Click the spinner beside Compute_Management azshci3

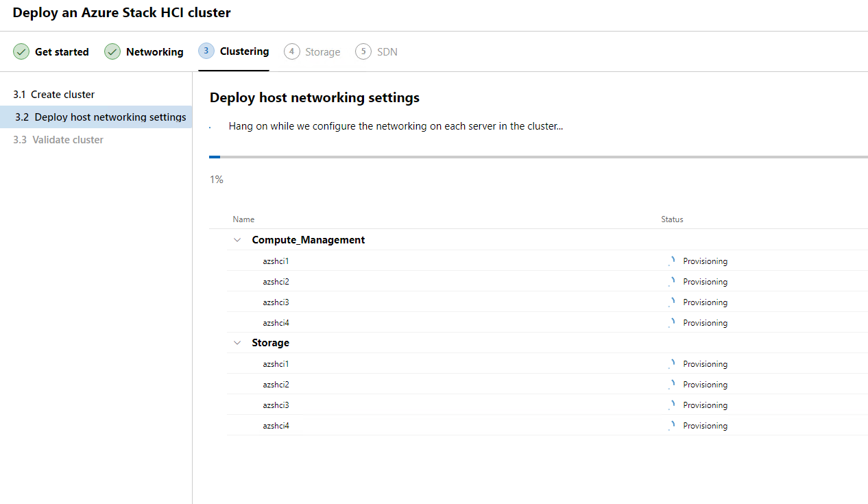(672, 302)
